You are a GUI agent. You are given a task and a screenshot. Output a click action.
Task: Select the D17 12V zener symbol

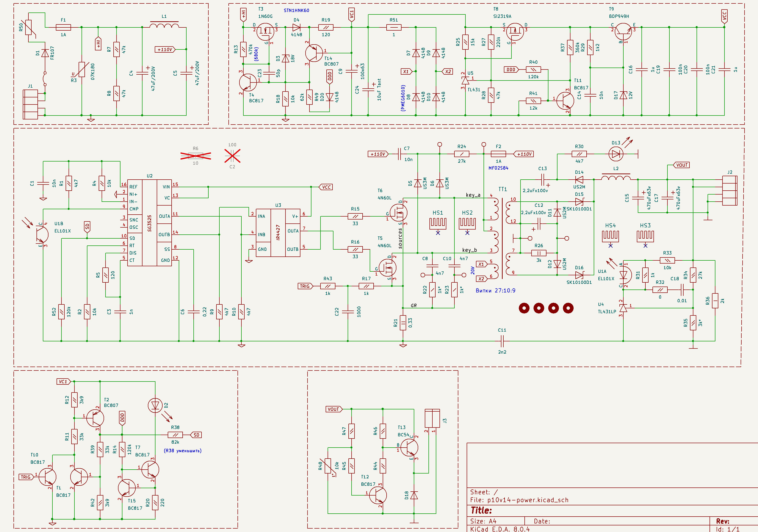[x=623, y=95]
